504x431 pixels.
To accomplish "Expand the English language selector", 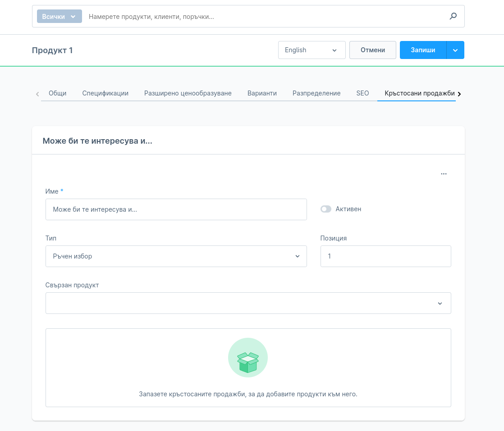I will coord(312,50).
